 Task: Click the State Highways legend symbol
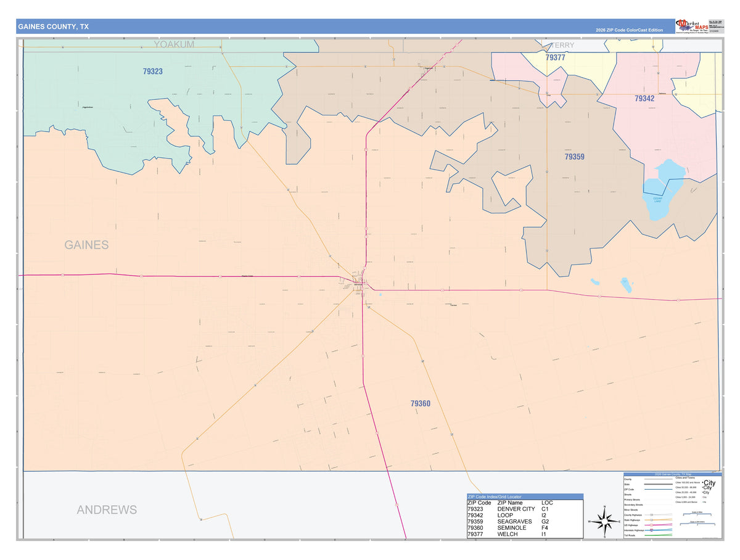[659, 519]
